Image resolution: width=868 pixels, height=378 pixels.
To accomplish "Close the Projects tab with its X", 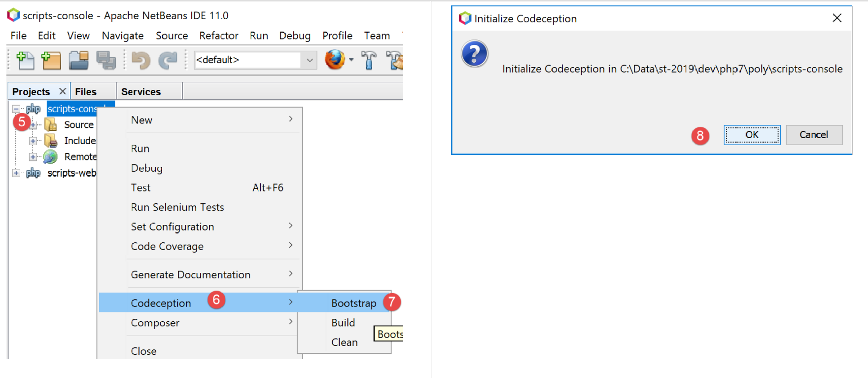I will point(63,91).
